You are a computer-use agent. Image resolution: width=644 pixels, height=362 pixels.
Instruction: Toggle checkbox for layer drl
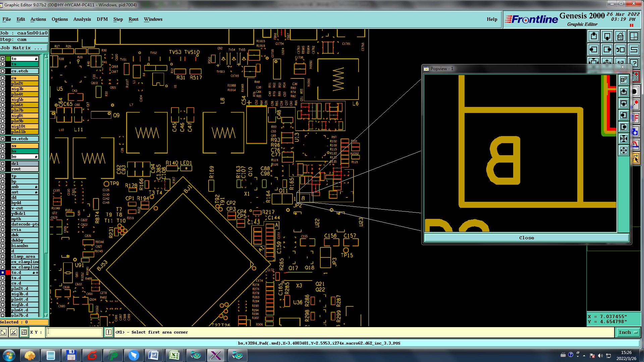tap(3, 164)
